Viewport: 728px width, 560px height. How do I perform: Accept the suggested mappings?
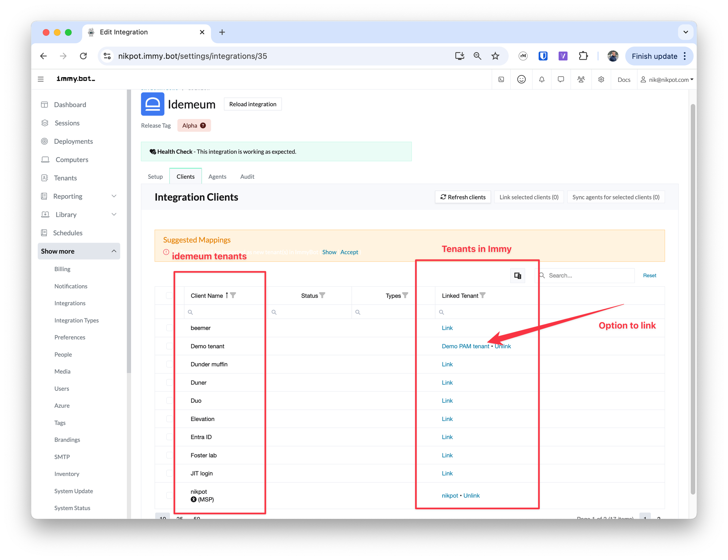coord(349,252)
